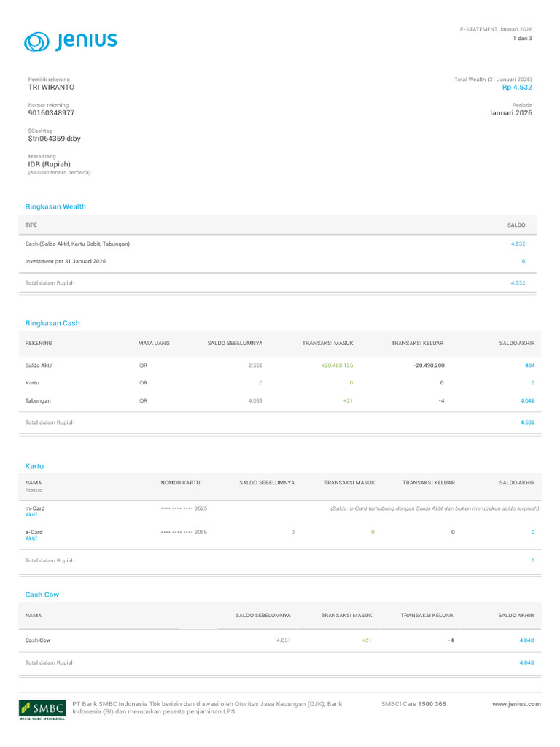Click outgoing amount -20.490.200
Screen dimensions: 560x747
pyautogui.click(x=429, y=365)
